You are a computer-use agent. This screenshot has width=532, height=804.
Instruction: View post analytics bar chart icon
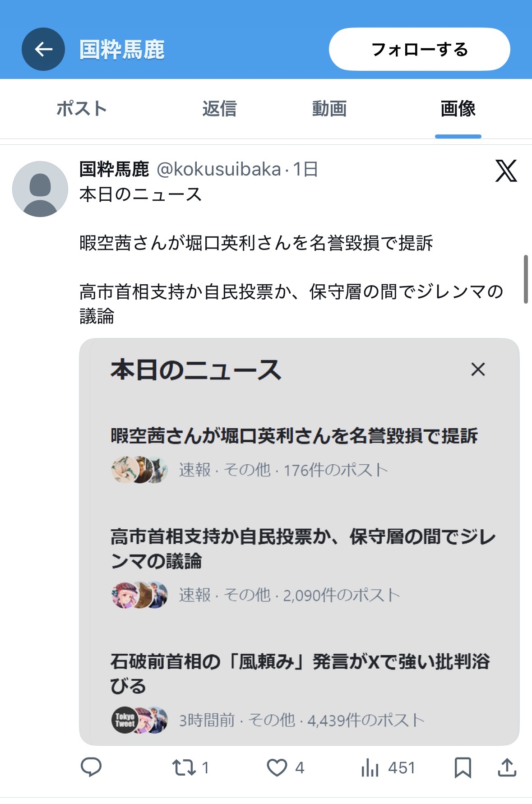pyautogui.click(x=370, y=767)
